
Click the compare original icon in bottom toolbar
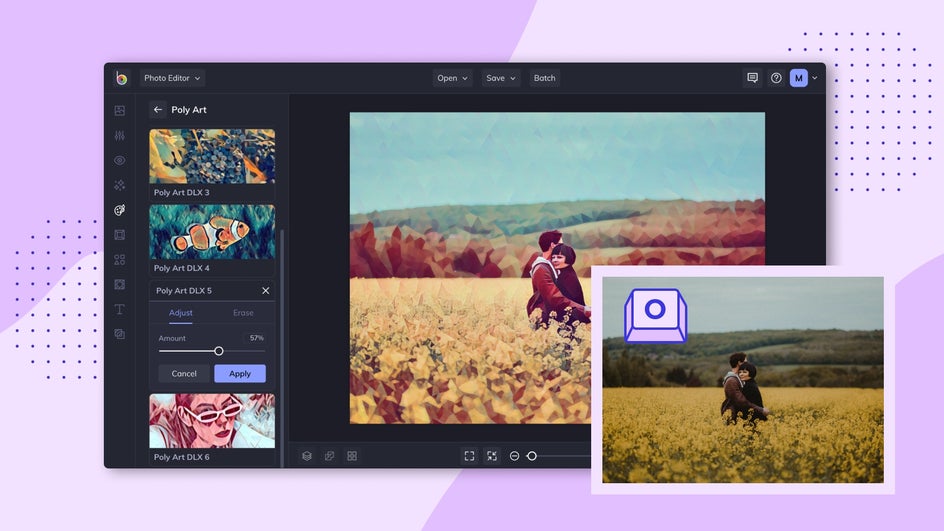point(329,456)
